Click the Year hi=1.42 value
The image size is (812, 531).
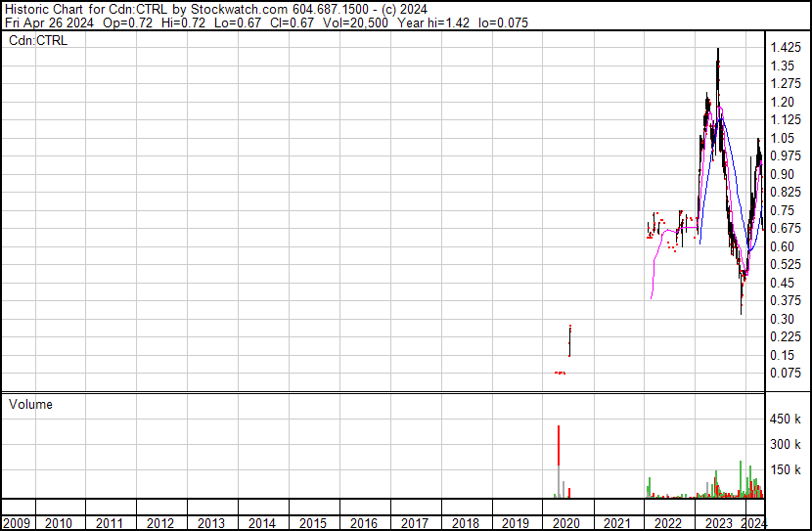[x=433, y=23]
